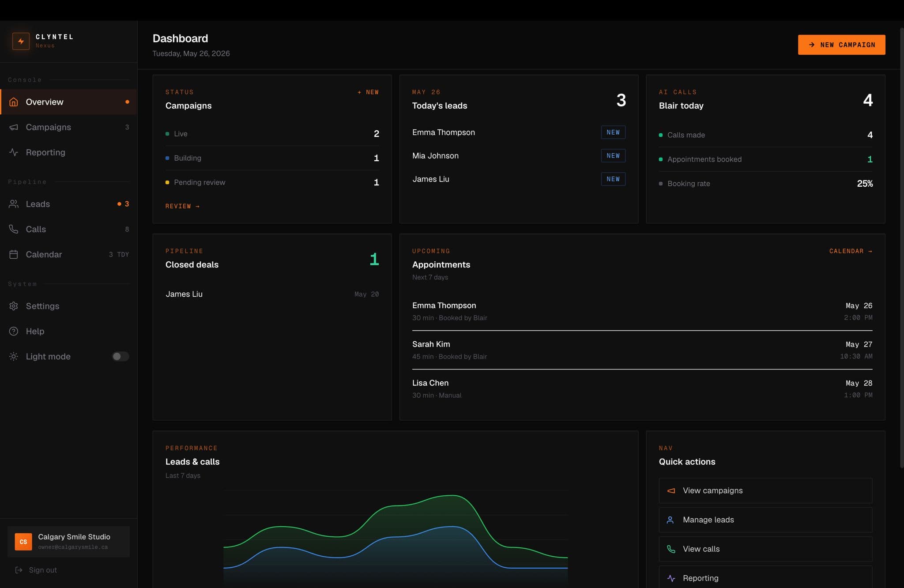Viewport: 904px width, 588px height.
Task: Click the page vertical scrollbar
Action: pos(901,247)
